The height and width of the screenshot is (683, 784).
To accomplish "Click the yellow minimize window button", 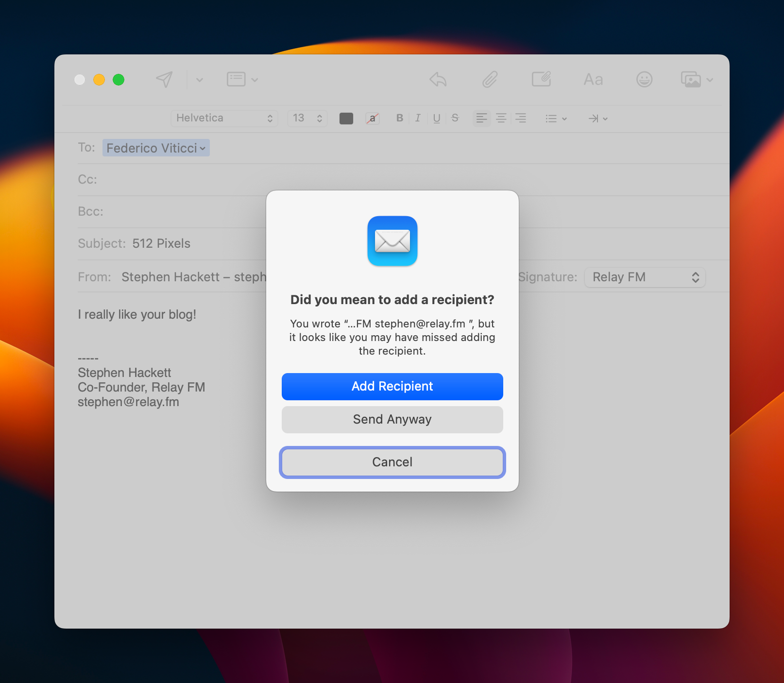I will [99, 80].
